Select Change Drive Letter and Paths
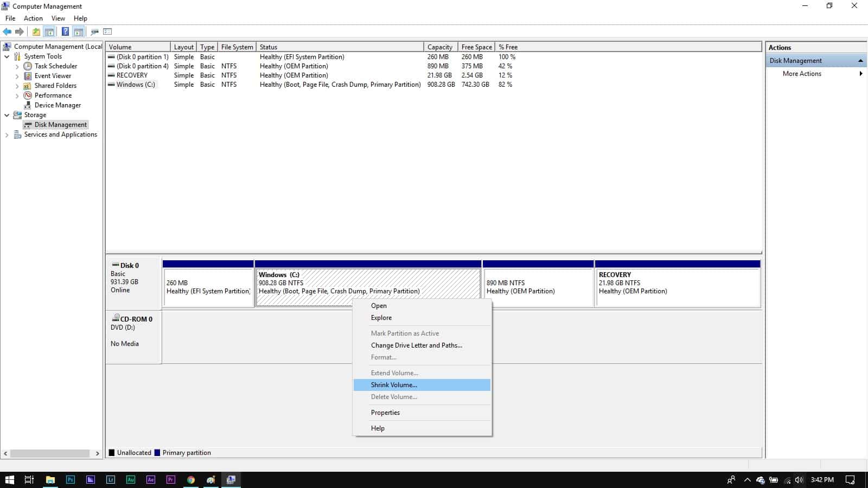Screen dimensions: 868x488 coord(416,345)
